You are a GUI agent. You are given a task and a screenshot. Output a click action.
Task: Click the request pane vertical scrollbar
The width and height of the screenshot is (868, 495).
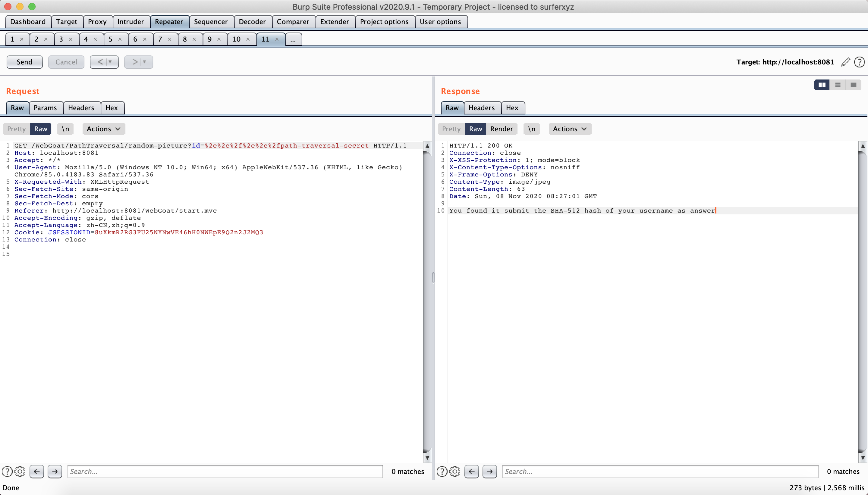(x=427, y=299)
